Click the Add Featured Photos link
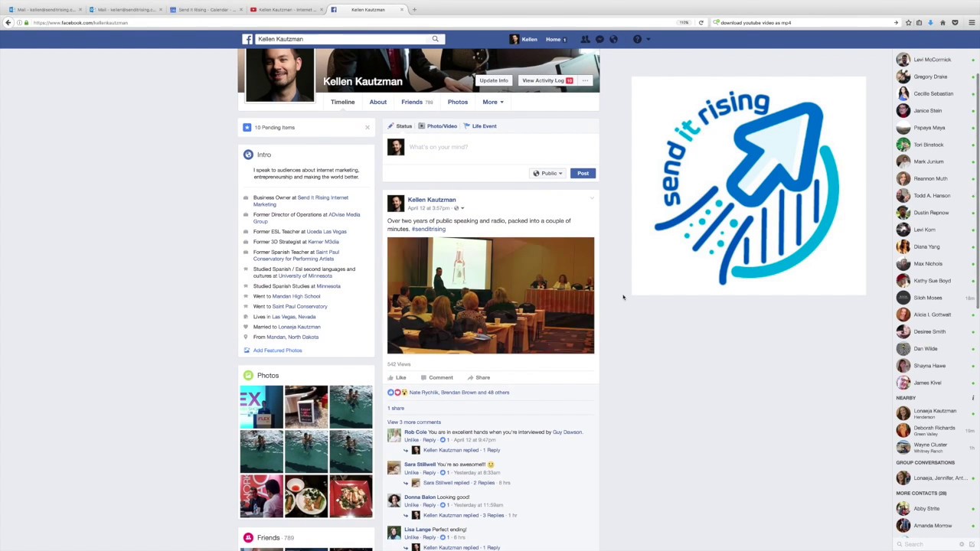The height and width of the screenshot is (551, 980). tap(277, 350)
